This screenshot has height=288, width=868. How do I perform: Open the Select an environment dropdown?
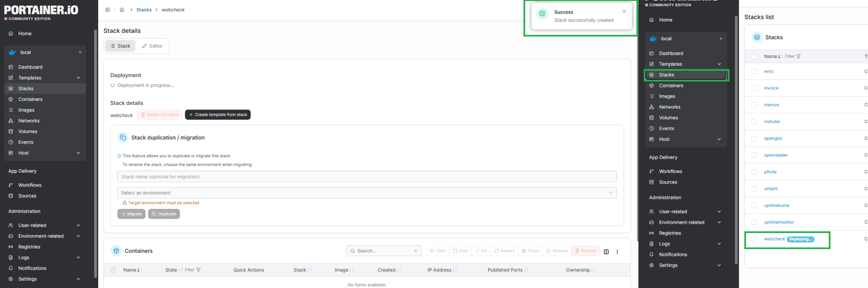367,193
